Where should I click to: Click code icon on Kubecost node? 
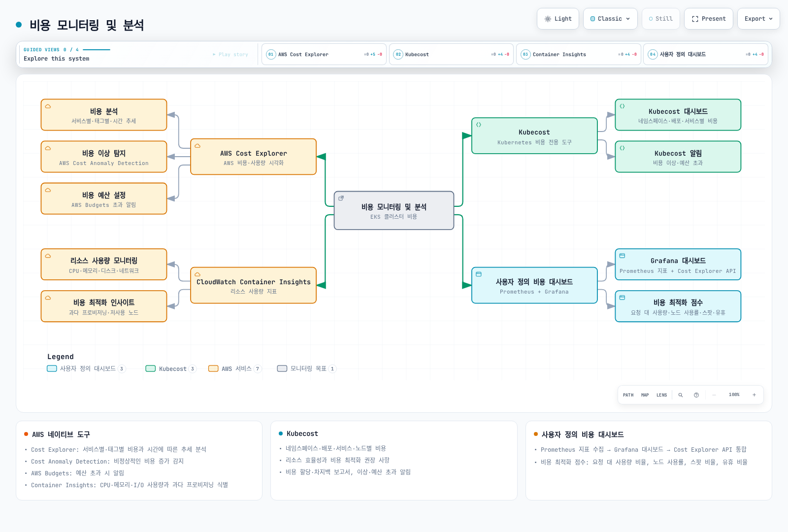pos(479,125)
